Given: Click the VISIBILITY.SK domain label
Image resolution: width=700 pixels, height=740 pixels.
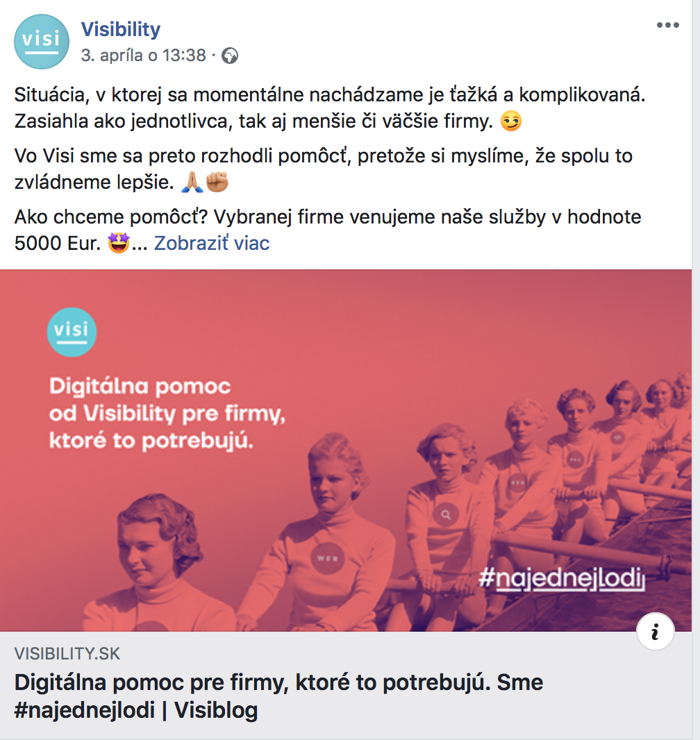Looking at the screenshot, I should coord(67,654).
